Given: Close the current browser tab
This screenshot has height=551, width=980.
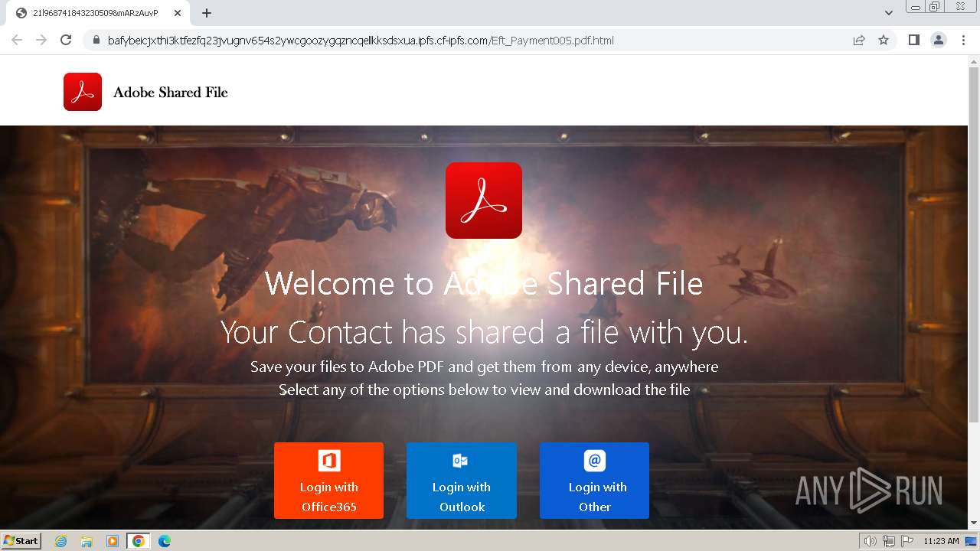Looking at the screenshot, I should (178, 13).
